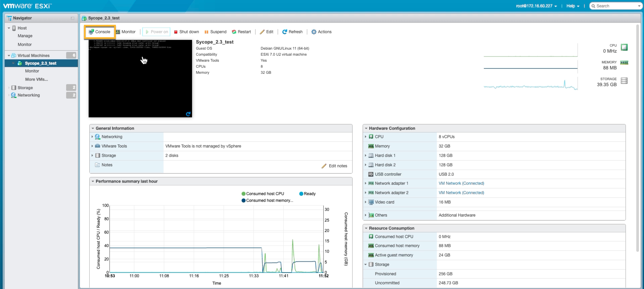Expand Hard disk 2 details
Image resolution: width=644 pixels, height=289 pixels.
click(x=365, y=165)
